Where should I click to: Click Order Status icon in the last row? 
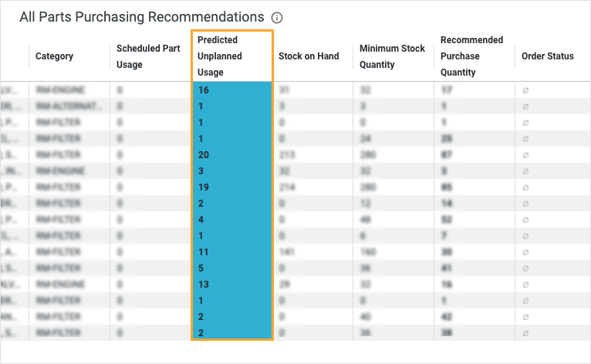525,333
